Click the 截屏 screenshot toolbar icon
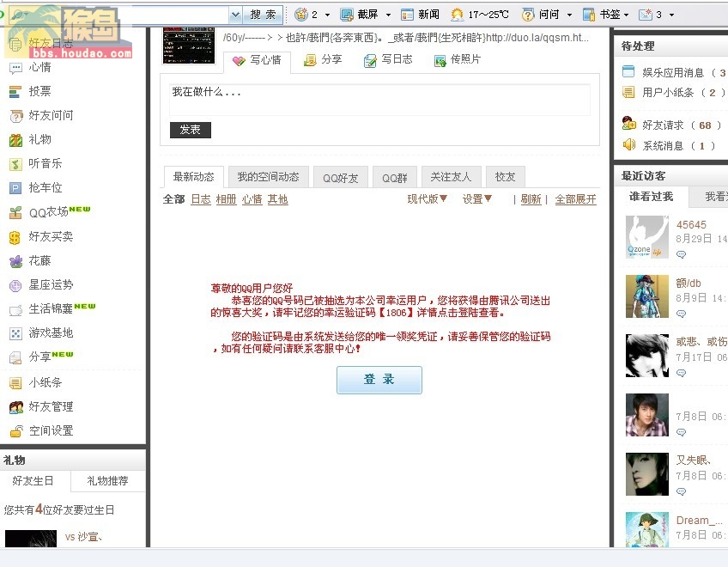728x567 pixels. [x=346, y=15]
